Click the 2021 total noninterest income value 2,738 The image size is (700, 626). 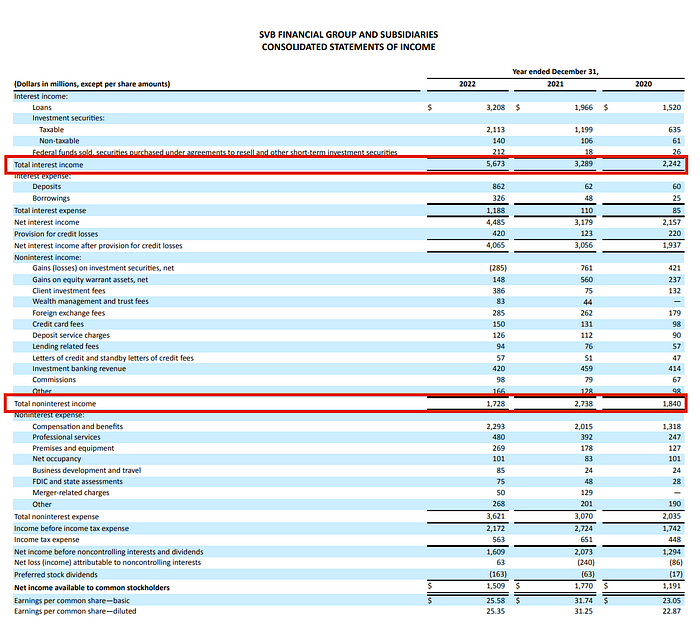coord(583,404)
